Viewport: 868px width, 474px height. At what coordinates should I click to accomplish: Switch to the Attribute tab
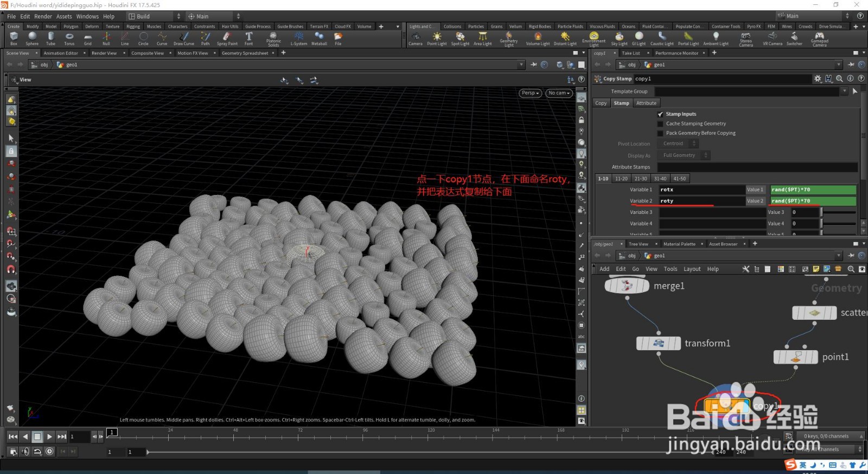click(x=646, y=103)
